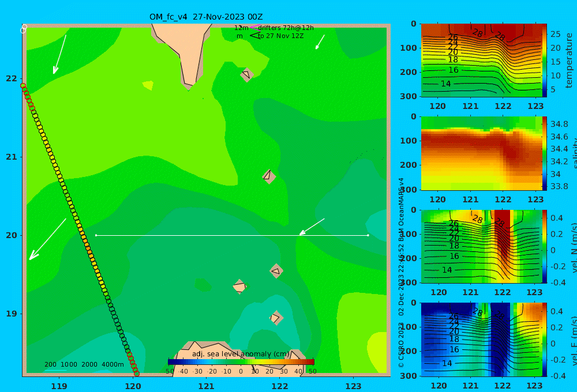The image size is (577, 392).
Task: Select the small island marker near 22N 121.5E
Action: click(246, 74)
